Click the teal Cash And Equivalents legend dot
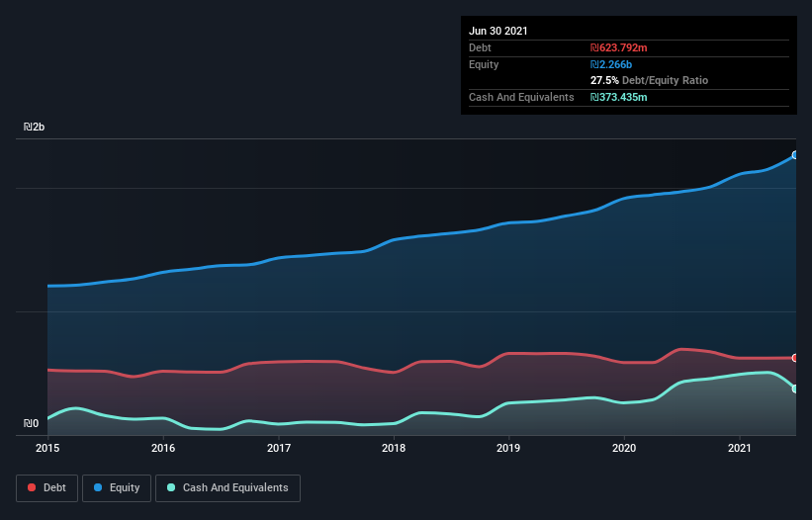 (x=171, y=487)
